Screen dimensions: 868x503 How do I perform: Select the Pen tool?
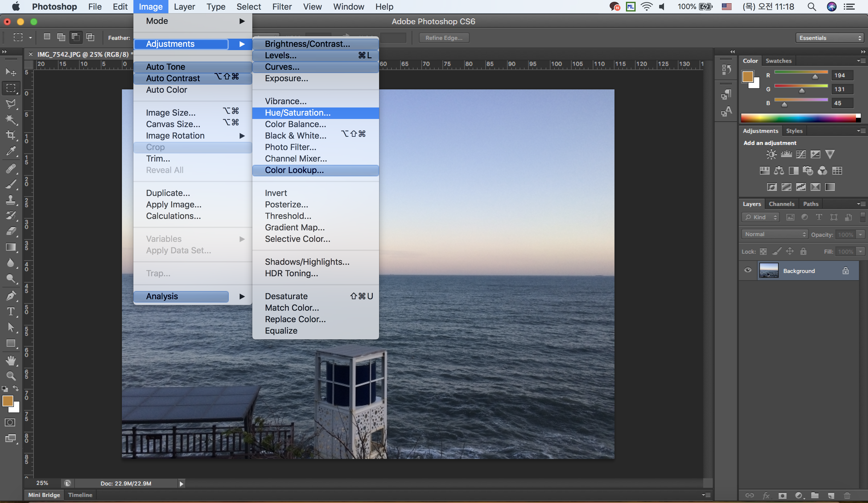point(11,296)
